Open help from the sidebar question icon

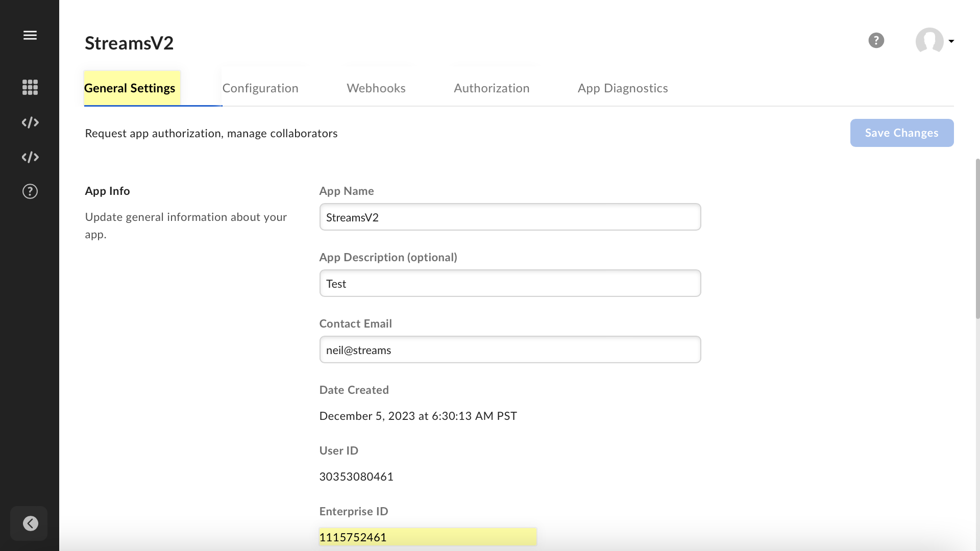tap(30, 191)
